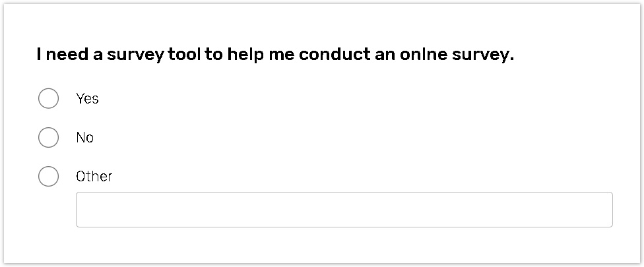Image resolution: width=644 pixels, height=267 pixels.
Task: Focus the text box under "Other"
Action: point(344,210)
